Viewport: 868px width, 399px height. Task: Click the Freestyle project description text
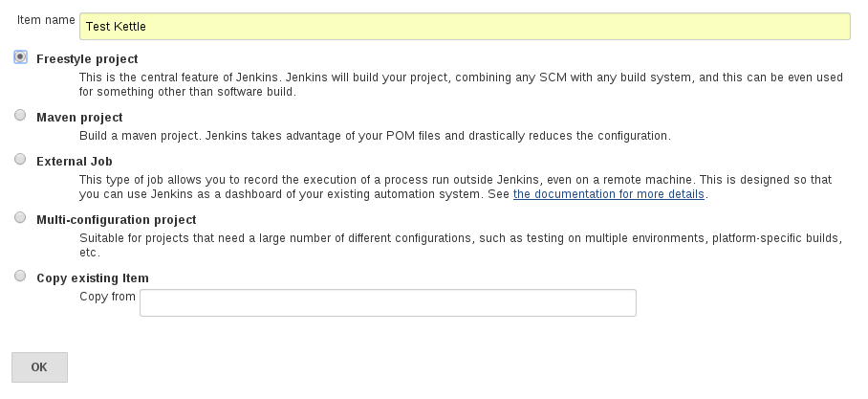(461, 85)
